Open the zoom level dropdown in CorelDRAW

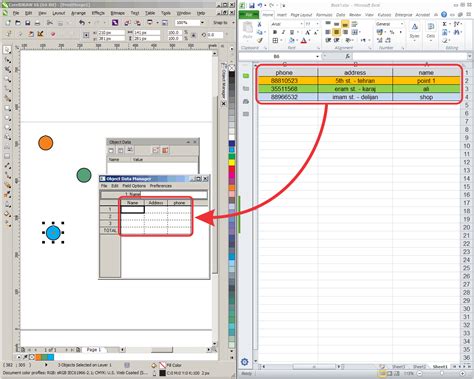pos(202,23)
